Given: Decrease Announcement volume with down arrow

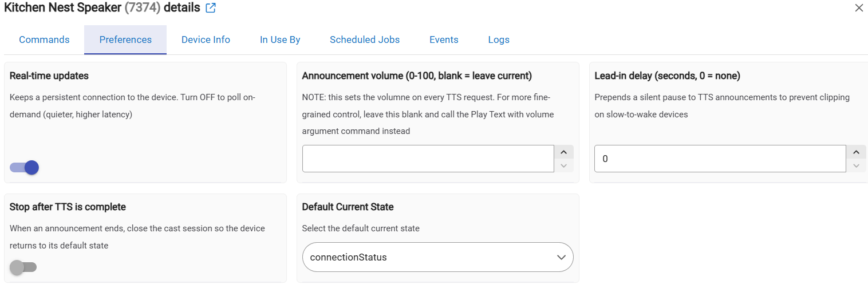Looking at the screenshot, I should pos(563,165).
